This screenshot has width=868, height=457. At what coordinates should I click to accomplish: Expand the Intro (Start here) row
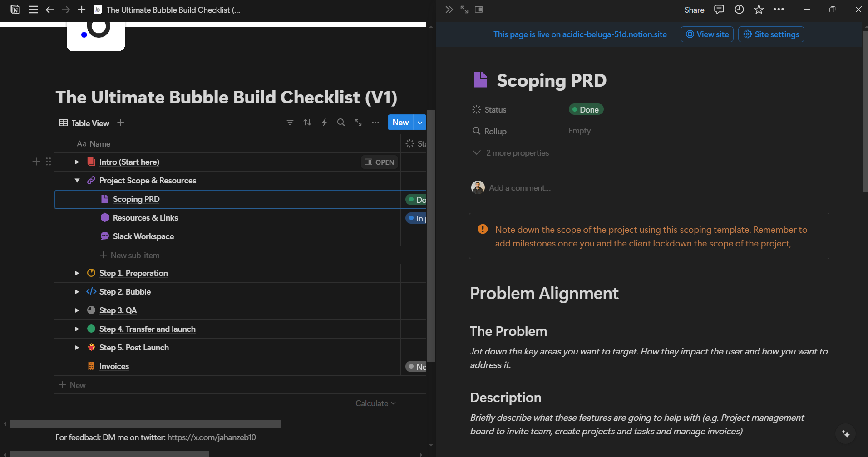[77, 162]
